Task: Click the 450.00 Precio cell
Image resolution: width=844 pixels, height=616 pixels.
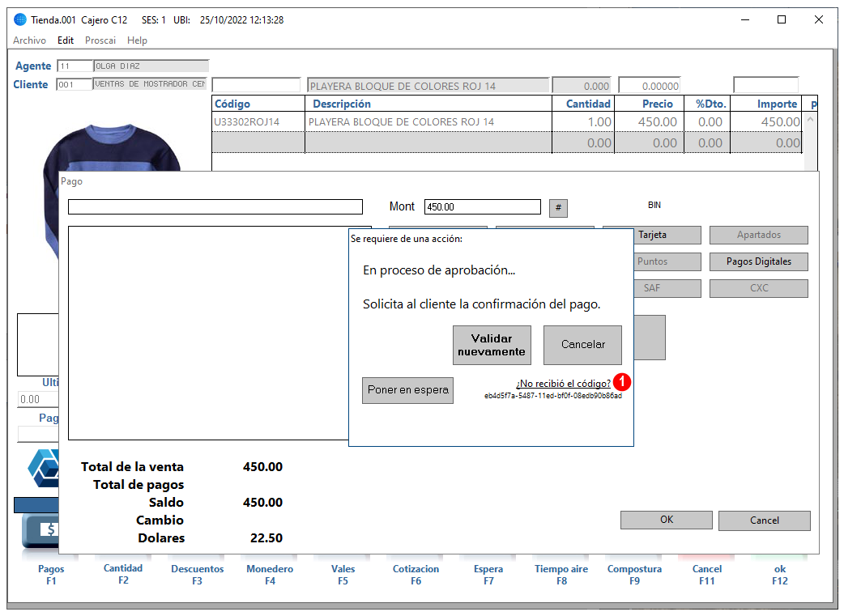Action: pos(649,122)
